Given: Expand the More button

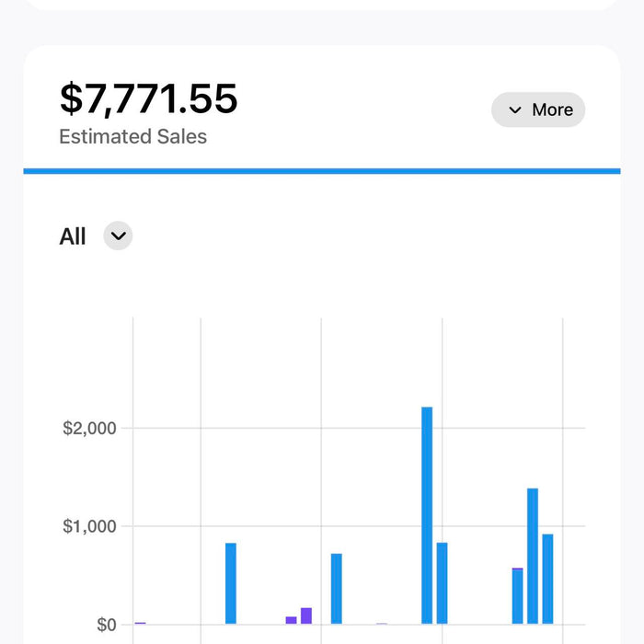Looking at the screenshot, I should [538, 109].
